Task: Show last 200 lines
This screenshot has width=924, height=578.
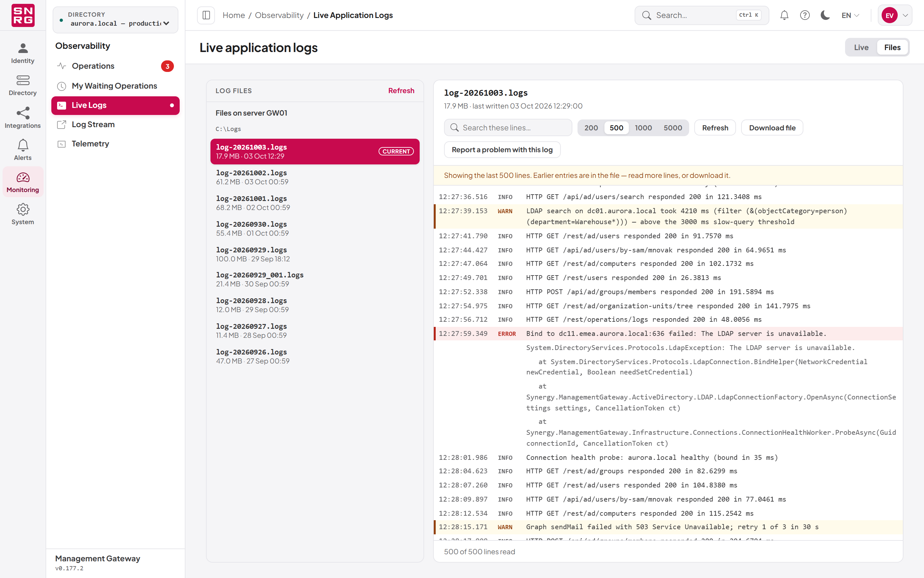Action: pos(591,128)
